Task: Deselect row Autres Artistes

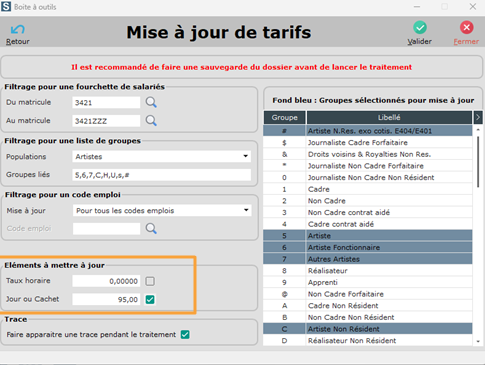Action: [368, 259]
